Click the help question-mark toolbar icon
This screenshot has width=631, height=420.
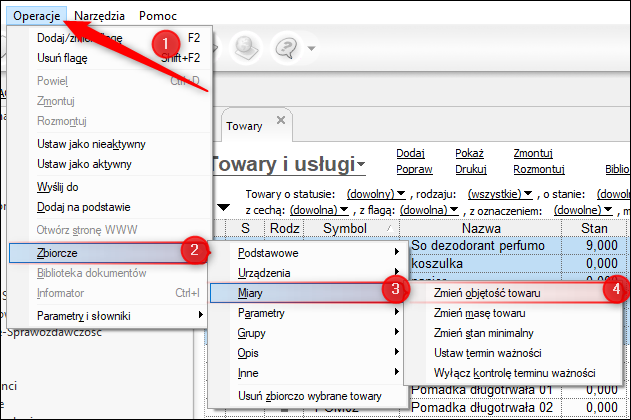[286, 48]
